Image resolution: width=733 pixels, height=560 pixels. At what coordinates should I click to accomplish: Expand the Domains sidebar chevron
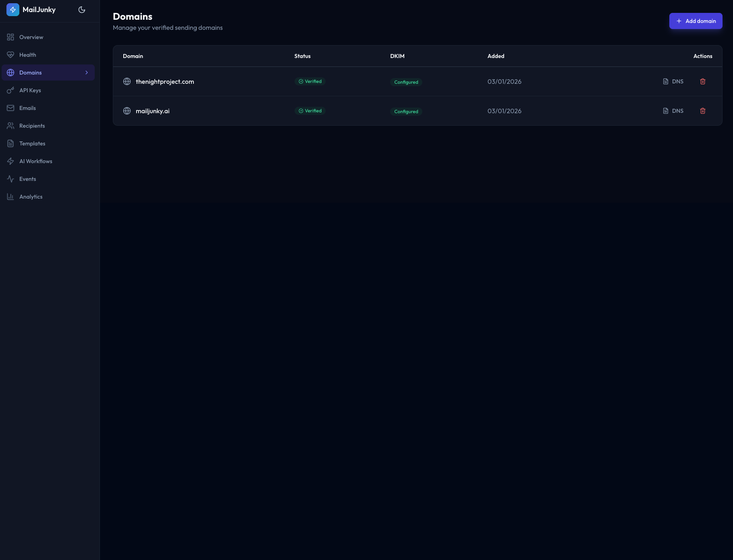pos(87,73)
